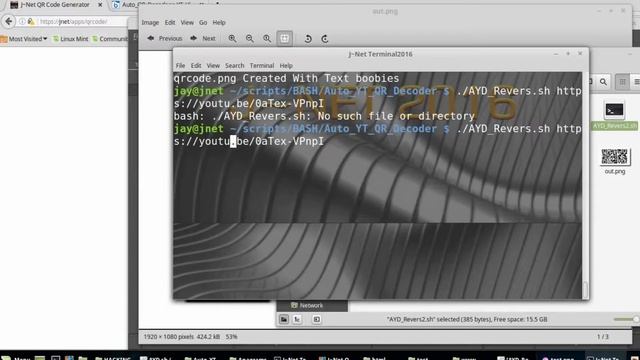Open the Help menu in image viewer
Viewport: 640px width, 360px height.
tap(219, 22)
